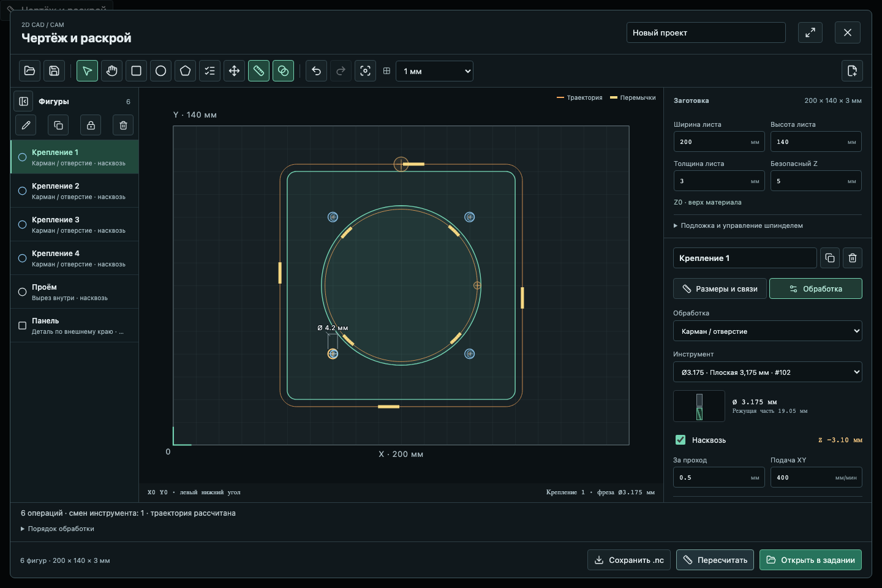Duplicate the shape via the Фигуры copy icon
This screenshot has height=588, width=882.
click(58, 125)
